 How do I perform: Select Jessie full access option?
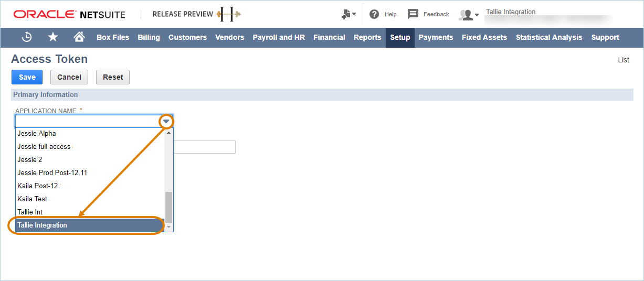tap(90, 146)
